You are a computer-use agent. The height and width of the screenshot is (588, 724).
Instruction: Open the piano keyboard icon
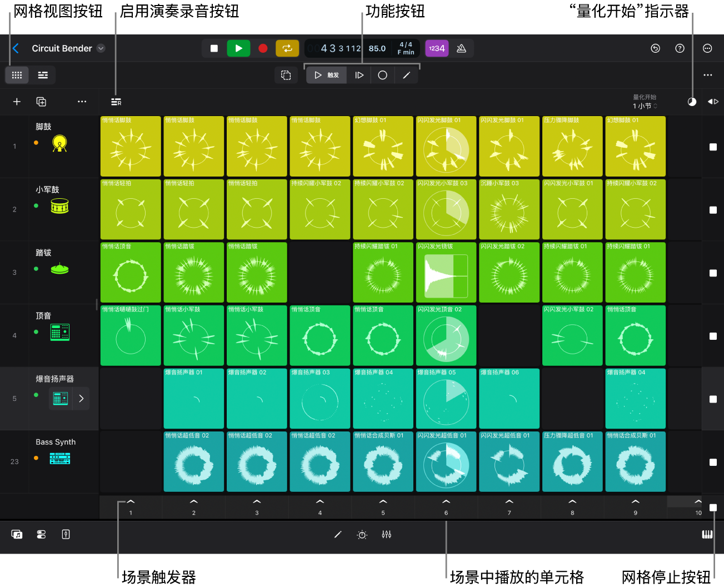pos(707,534)
